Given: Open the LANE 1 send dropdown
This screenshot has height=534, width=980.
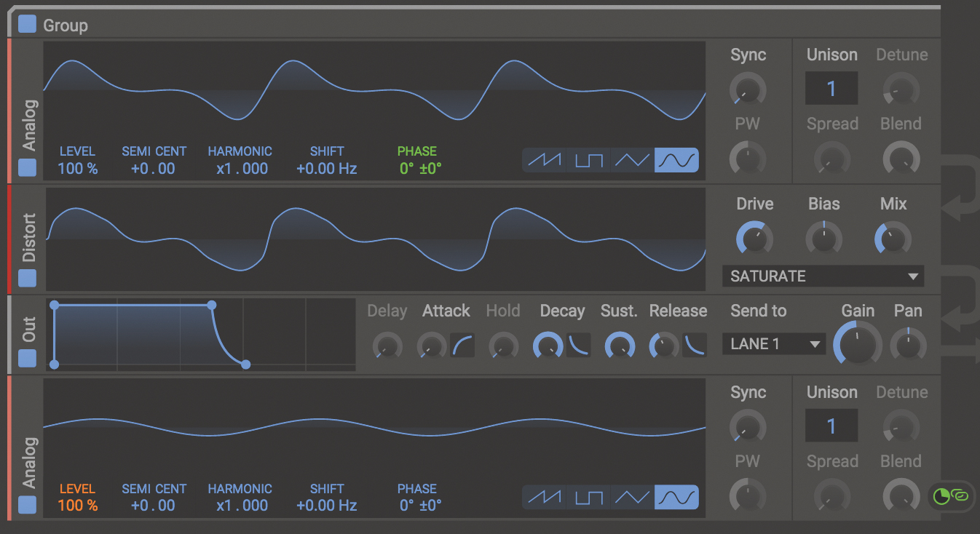Looking at the screenshot, I should (x=774, y=344).
